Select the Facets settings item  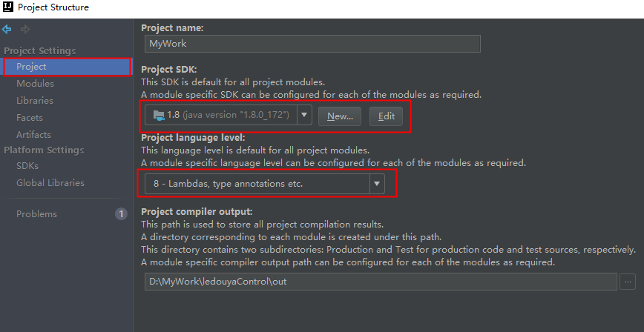[x=30, y=118]
